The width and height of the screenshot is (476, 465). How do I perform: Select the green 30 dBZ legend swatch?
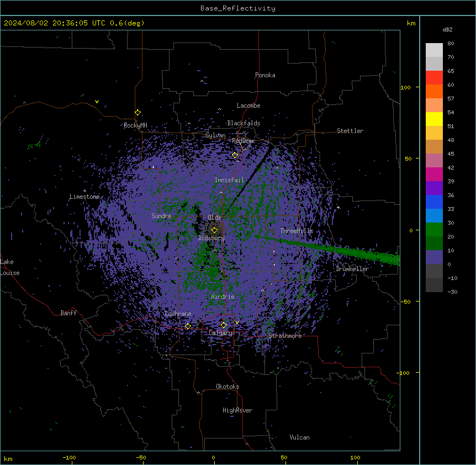tap(434, 230)
